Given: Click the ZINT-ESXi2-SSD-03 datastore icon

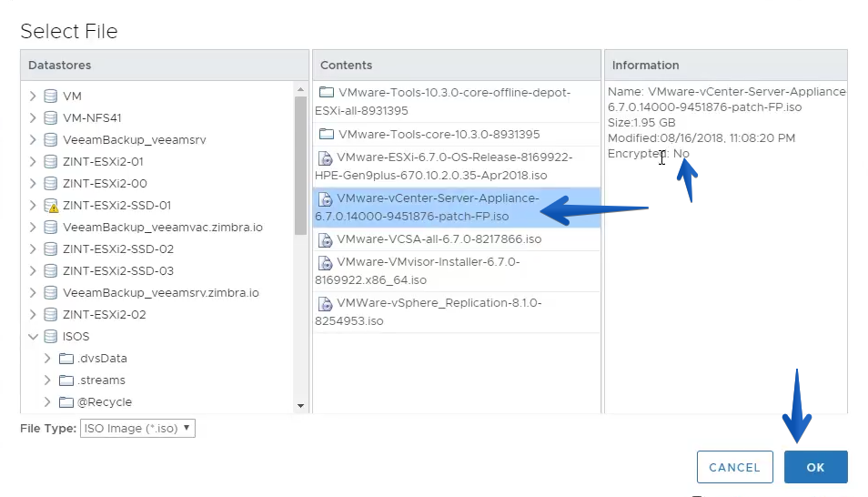Looking at the screenshot, I should click(50, 271).
